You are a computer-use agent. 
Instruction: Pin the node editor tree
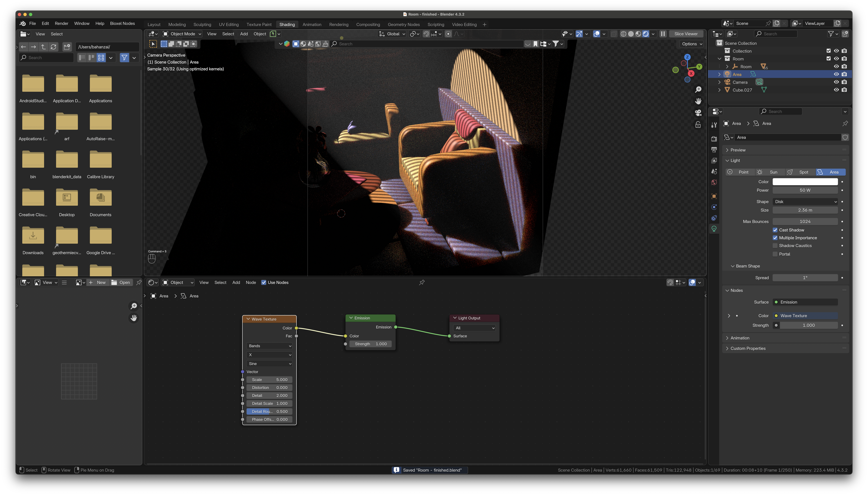422,283
